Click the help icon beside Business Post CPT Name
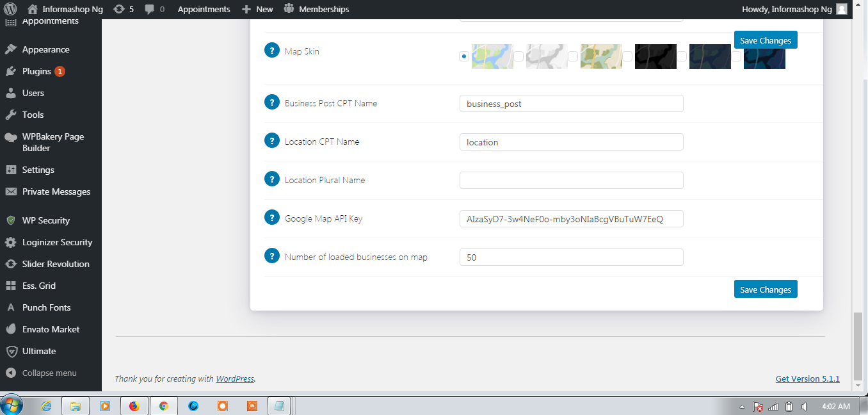 pyautogui.click(x=271, y=101)
